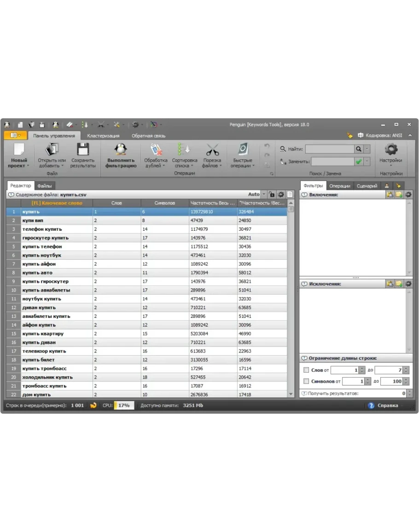Open the 'Auto' dropdown arrow in the editor
This screenshot has width=419, height=532.
click(x=264, y=195)
